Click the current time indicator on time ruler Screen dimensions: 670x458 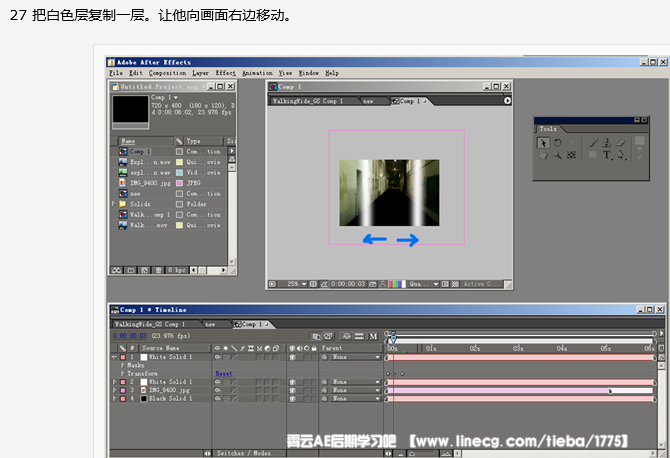click(393, 339)
